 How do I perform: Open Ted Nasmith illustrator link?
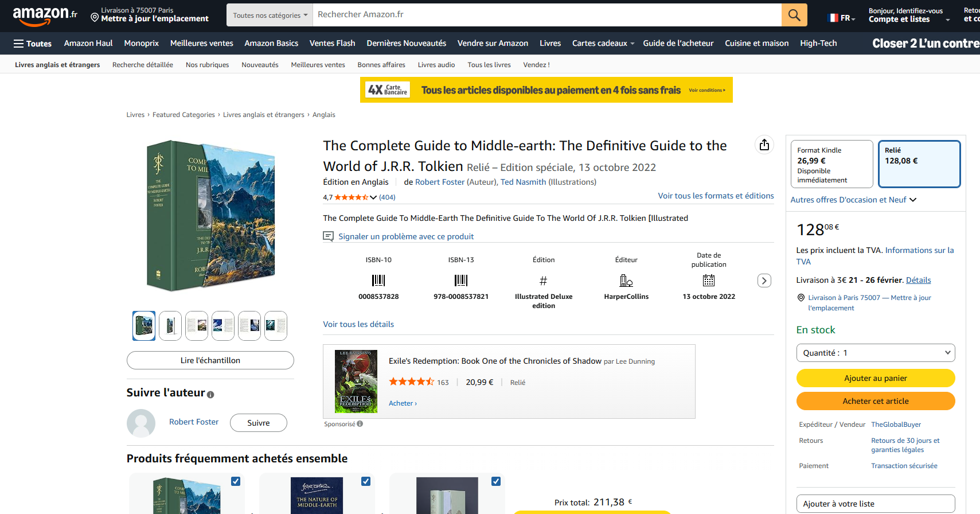(x=524, y=182)
